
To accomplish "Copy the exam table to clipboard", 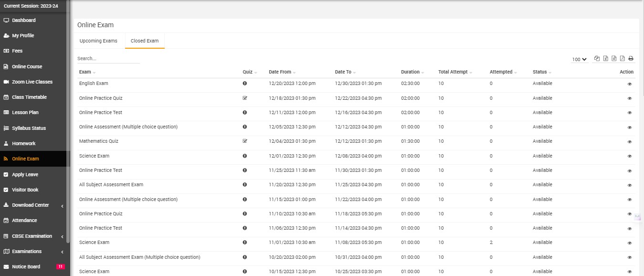I will (597, 59).
